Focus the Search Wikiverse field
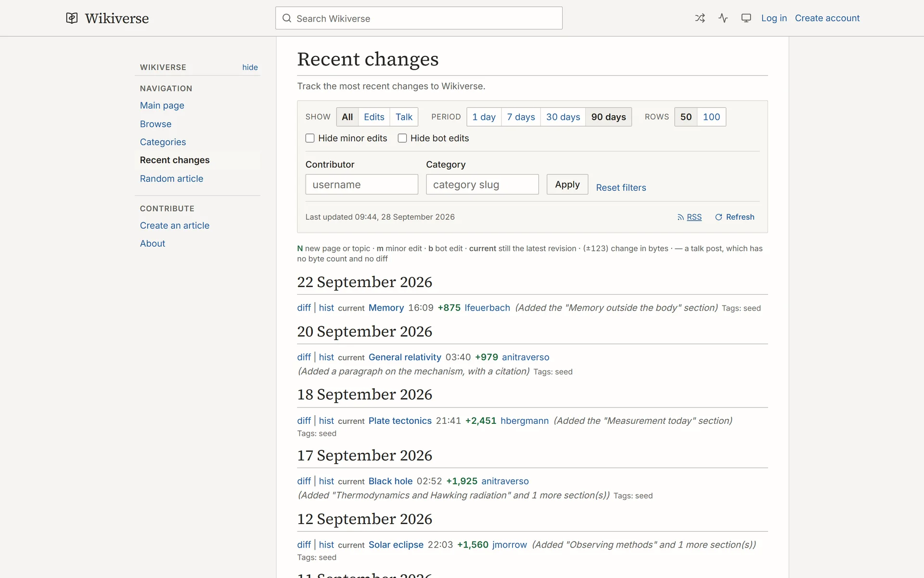The image size is (924, 578). (x=419, y=18)
